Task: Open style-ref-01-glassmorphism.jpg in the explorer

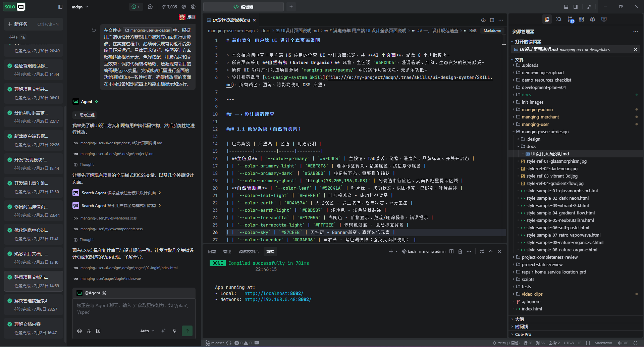Action: 556,161
